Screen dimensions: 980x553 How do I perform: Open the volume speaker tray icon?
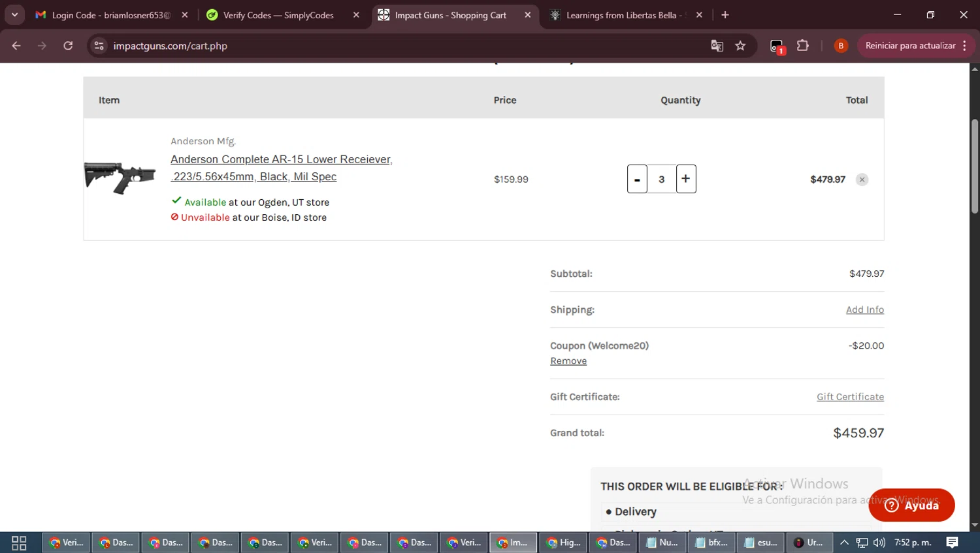[879, 543]
